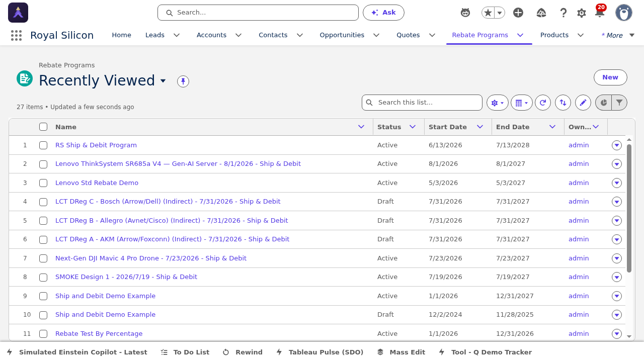Viewport: 644px width, 362px height.
Task: Toggle the select all rows checkbox
Action: pyautogui.click(x=43, y=127)
